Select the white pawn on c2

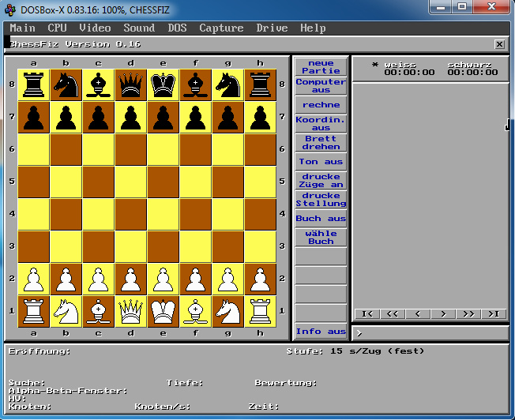(98, 279)
